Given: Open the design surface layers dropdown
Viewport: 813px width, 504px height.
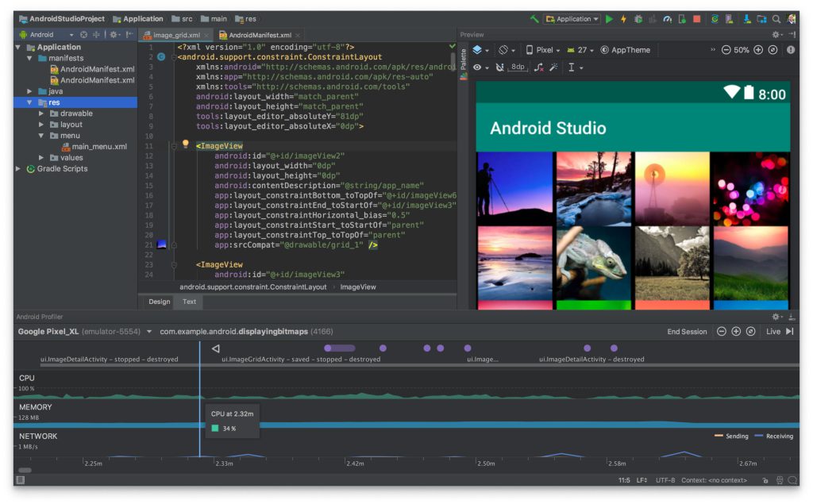Looking at the screenshot, I should click(480, 50).
